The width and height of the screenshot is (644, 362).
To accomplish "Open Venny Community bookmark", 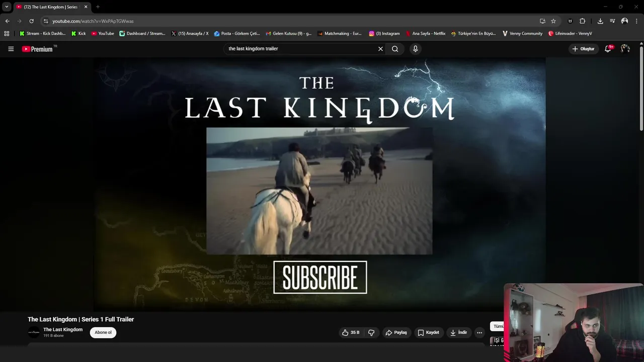I will point(522,34).
